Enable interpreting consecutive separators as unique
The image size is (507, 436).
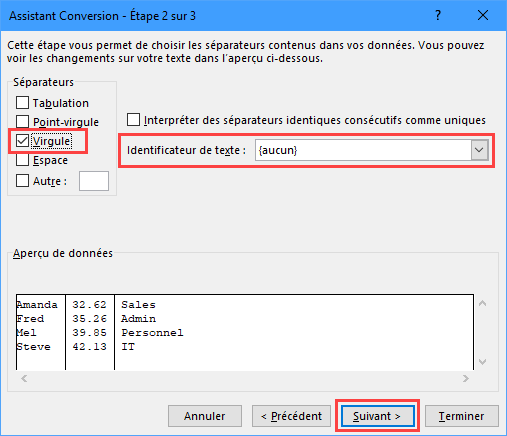[133, 120]
